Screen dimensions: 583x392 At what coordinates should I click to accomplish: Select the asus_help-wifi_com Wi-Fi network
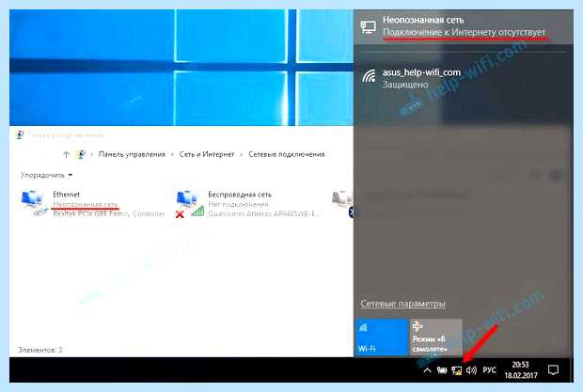464,78
